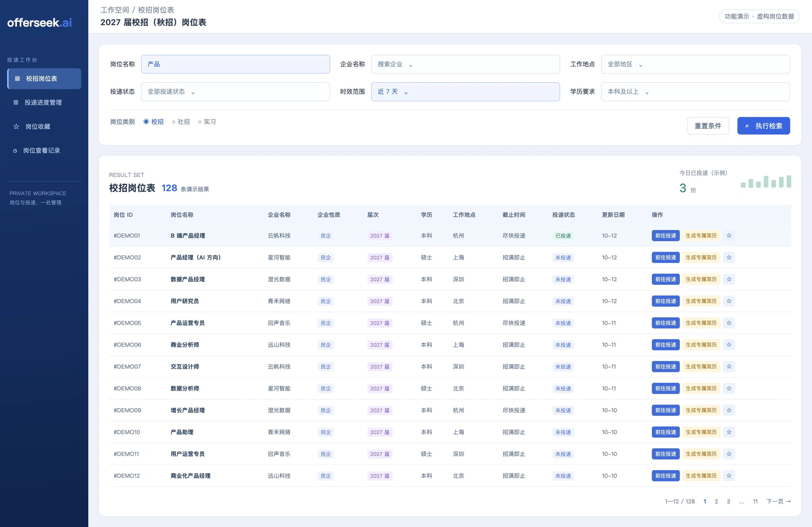Image resolution: width=812 pixels, height=527 pixels.
Task: Click 生成专属简历 for DEMO05 row
Action: coord(701,323)
